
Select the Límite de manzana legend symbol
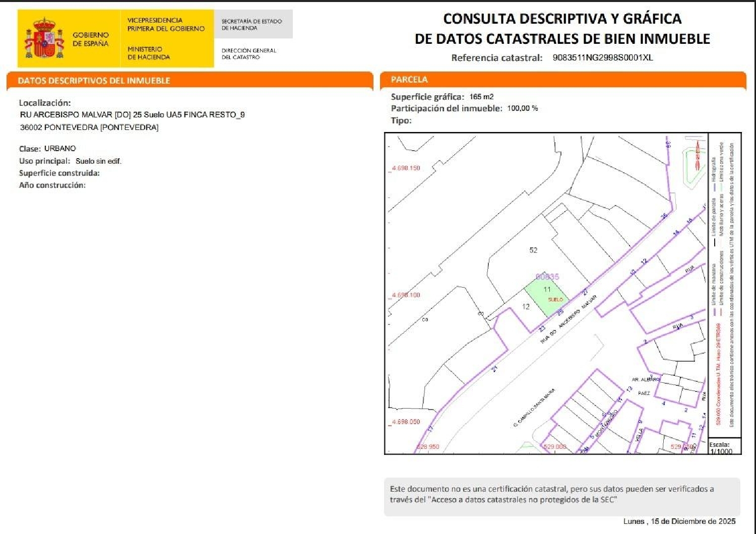714,312
